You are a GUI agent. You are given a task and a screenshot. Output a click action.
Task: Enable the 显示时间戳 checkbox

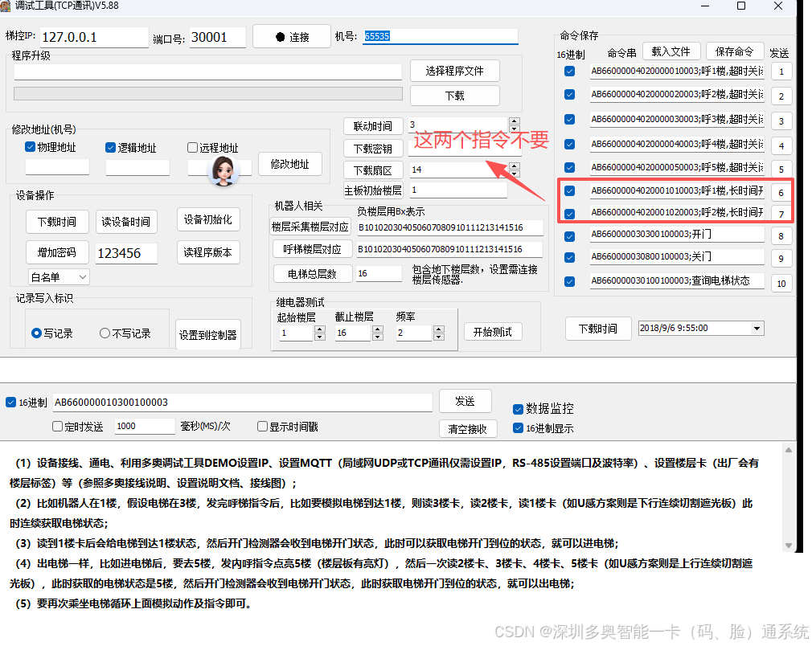pyautogui.click(x=263, y=427)
